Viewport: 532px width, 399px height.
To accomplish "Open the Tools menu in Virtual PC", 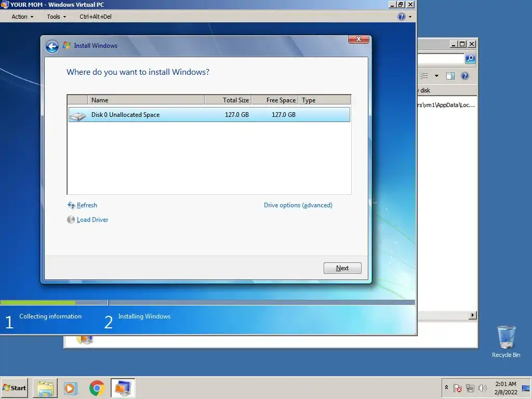I will [56, 17].
